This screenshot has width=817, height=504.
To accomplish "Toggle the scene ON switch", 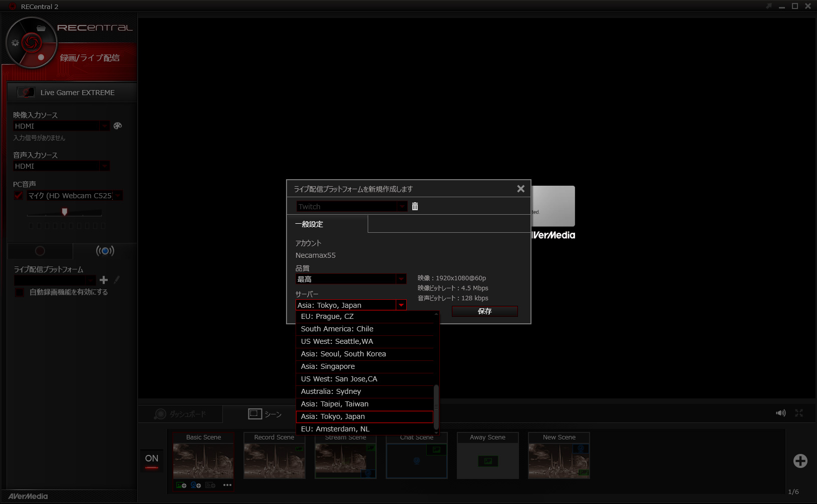I will coord(152,461).
